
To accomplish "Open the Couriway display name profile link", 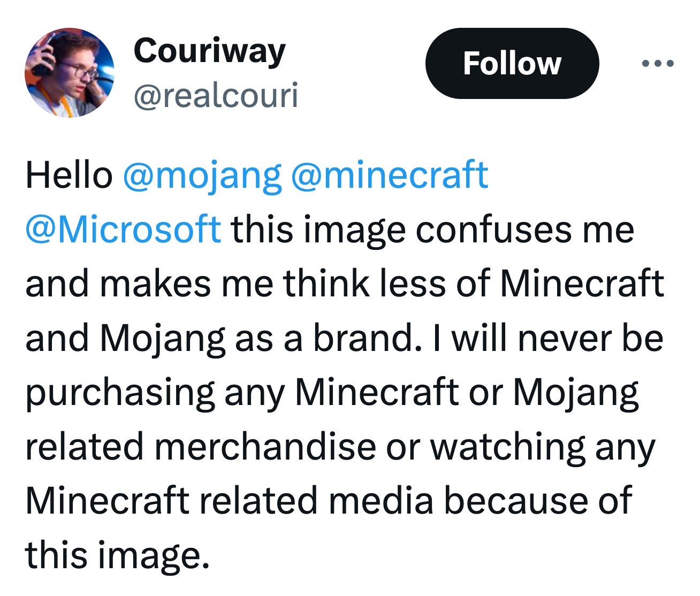I will coord(209,51).
